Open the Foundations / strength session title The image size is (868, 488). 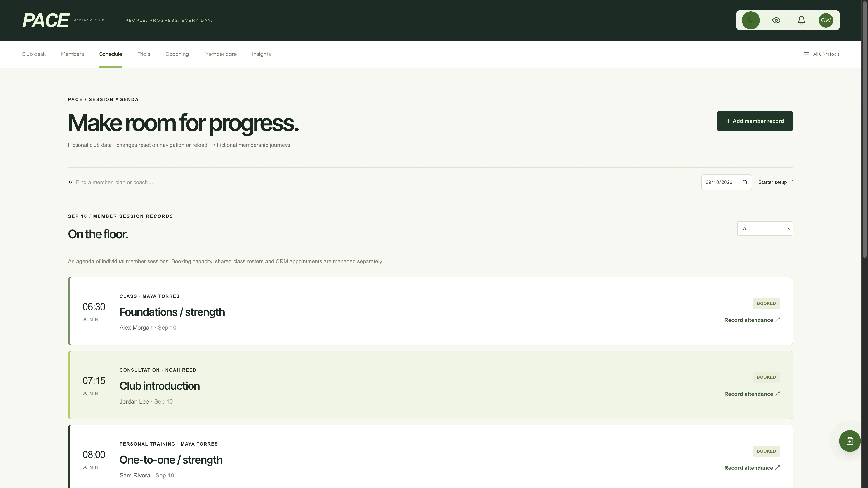click(172, 312)
